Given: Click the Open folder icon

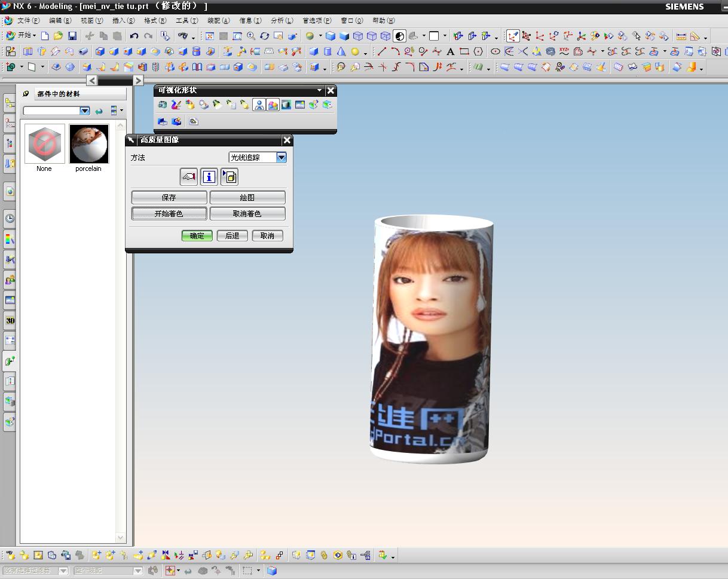Looking at the screenshot, I should 58,36.
